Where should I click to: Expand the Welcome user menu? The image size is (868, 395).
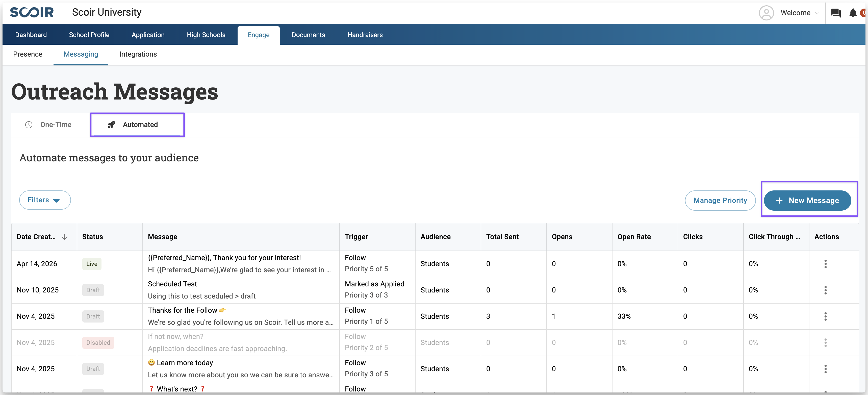(800, 13)
